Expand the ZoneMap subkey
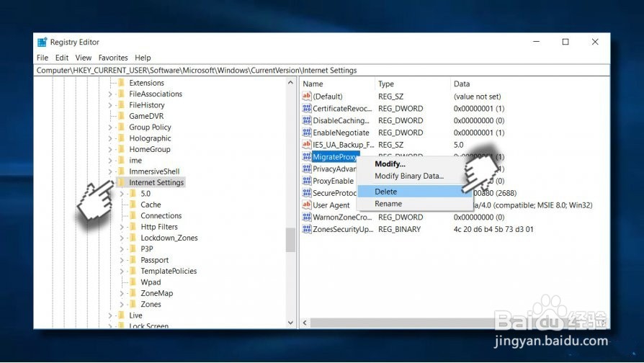Image resolution: width=644 pixels, height=363 pixels. tap(122, 294)
